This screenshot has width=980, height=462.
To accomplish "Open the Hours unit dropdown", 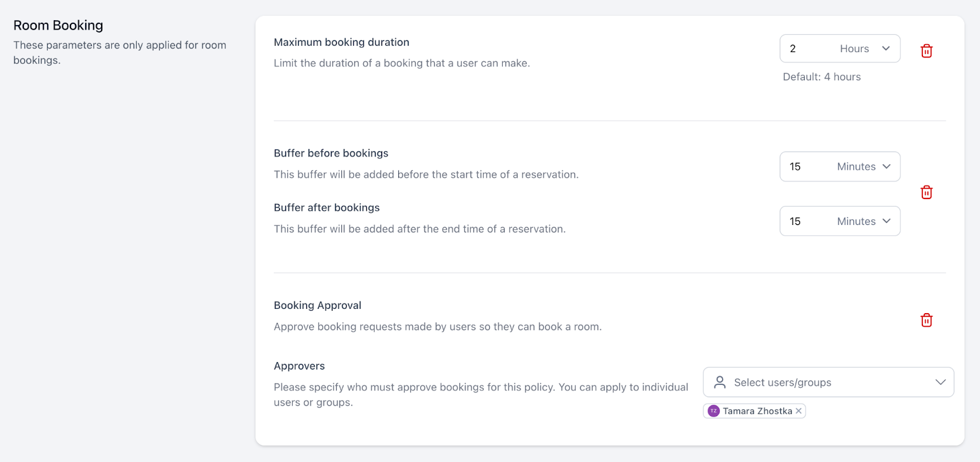I will coord(865,48).
